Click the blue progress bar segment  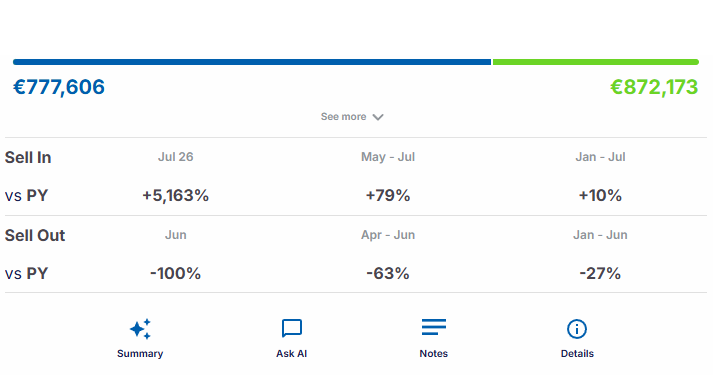[252, 62]
